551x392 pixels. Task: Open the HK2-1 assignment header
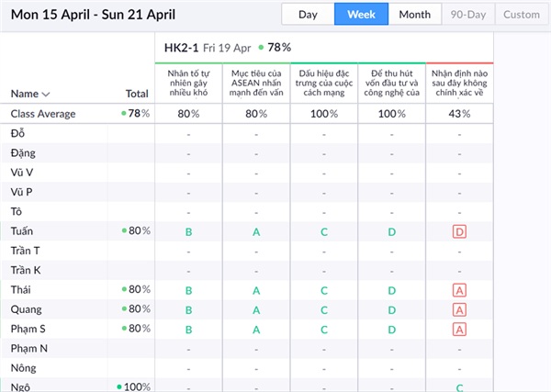(x=175, y=47)
